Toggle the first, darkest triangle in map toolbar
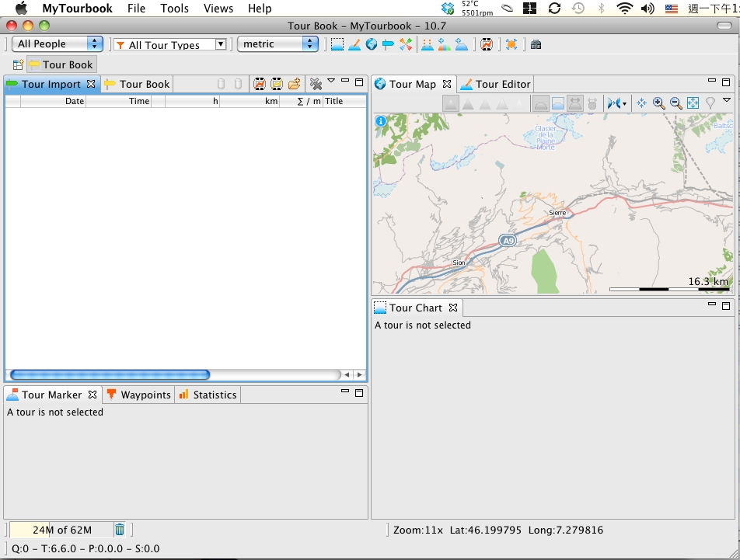The width and height of the screenshot is (740, 560). point(451,103)
